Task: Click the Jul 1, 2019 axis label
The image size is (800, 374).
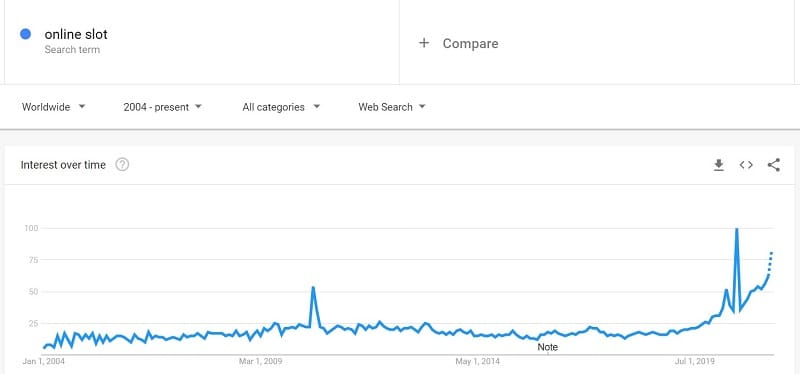Action: click(x=694, y=362)
